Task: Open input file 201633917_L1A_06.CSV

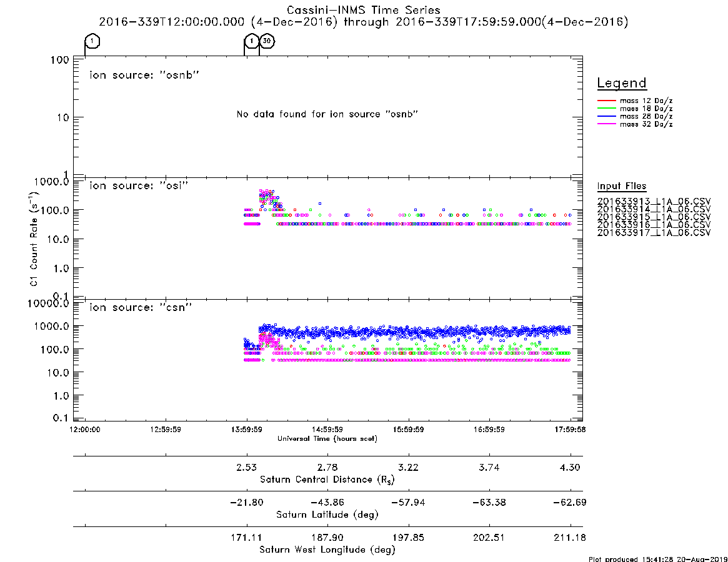Action: (x=654, y=232)
